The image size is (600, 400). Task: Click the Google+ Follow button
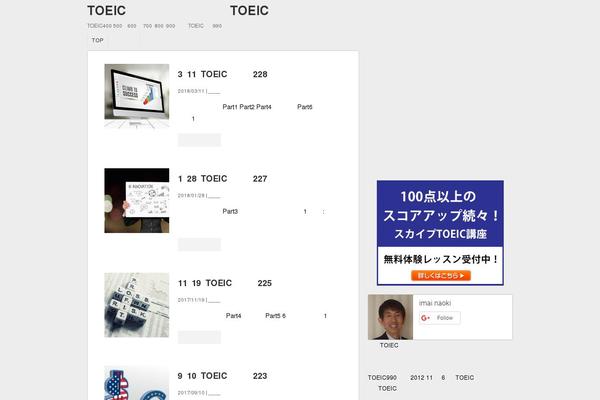[439, 318]
